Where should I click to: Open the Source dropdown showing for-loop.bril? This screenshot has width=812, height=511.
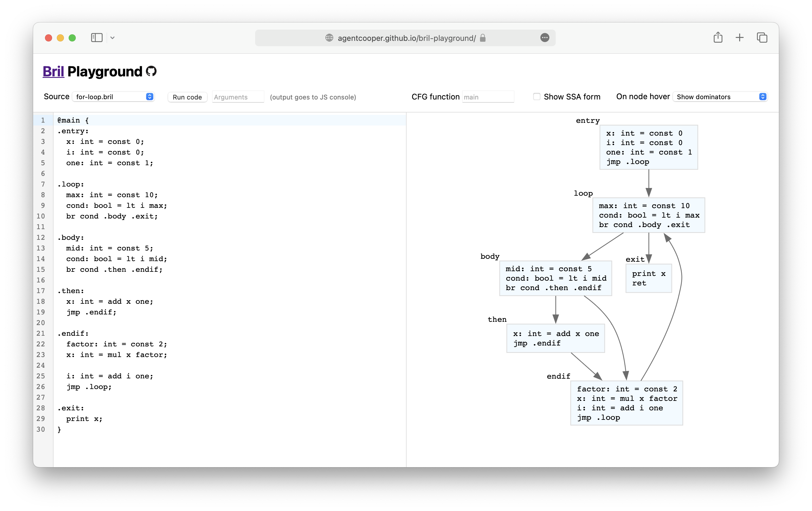(113, 97)
